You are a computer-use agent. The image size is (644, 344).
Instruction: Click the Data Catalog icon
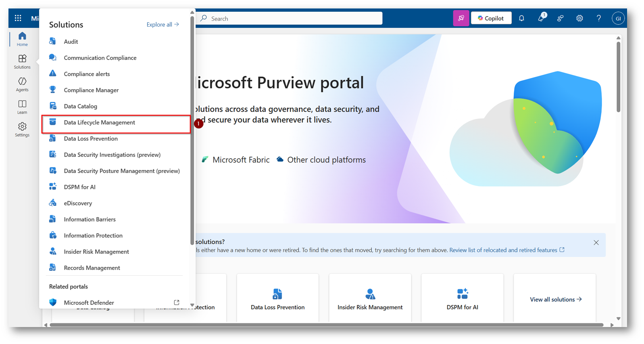pos(53,106)
